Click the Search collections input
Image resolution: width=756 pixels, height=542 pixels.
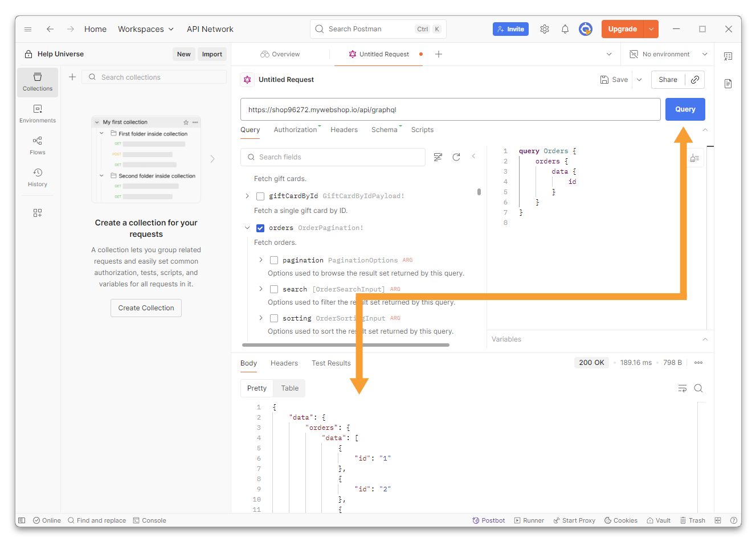pos(154,77)
